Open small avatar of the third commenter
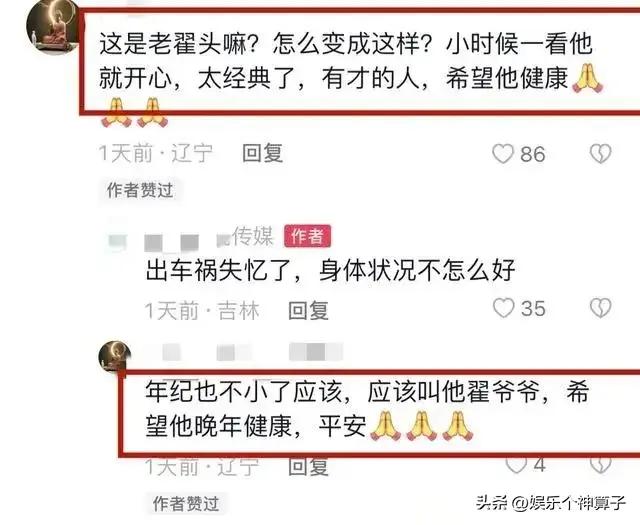640x525 pixels. (x=115, y=356)
